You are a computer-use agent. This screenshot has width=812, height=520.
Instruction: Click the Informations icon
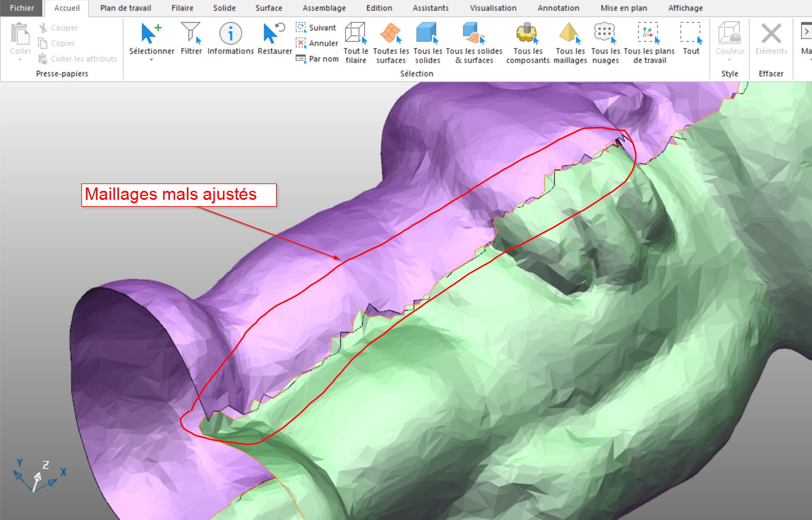[230, 33]
